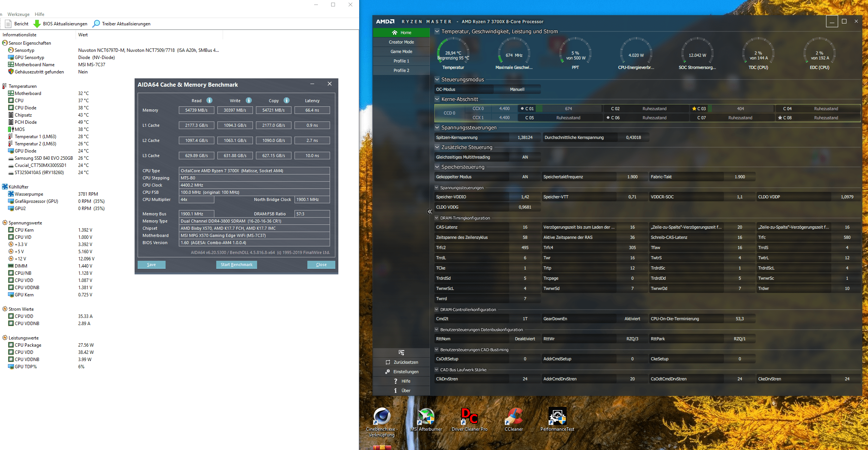868x450 pixels.
Task: Toggle Gekoppelter Modus AN value
Action: [525, 177]
